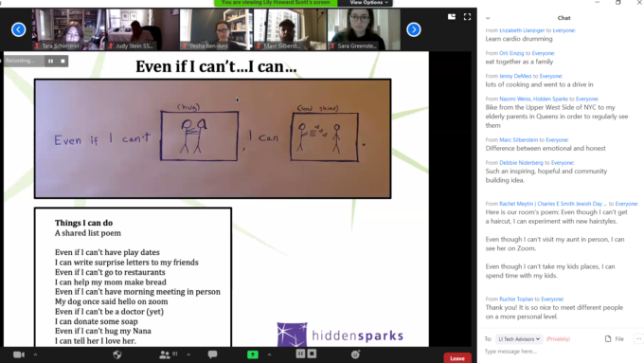Switch gallery layout with the view icon

tap(452, 17)
